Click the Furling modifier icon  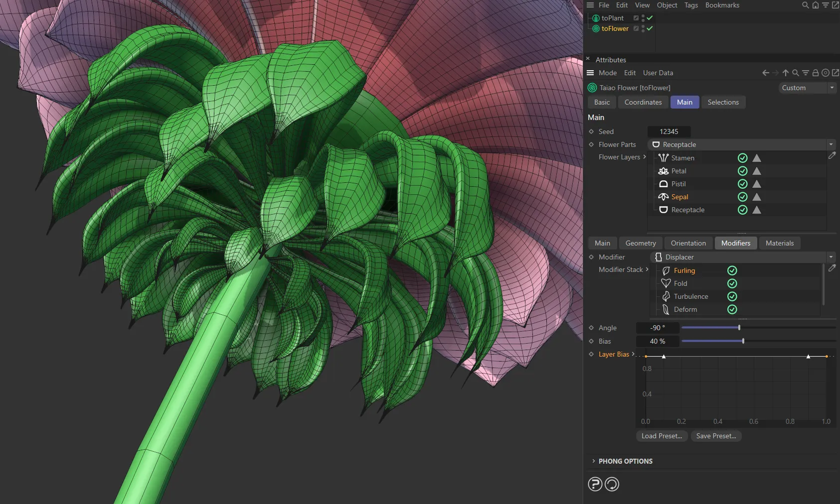point(667,270)
